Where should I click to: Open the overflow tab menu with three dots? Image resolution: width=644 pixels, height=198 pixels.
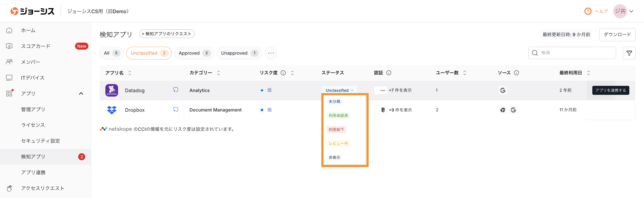tap(271, 53)
